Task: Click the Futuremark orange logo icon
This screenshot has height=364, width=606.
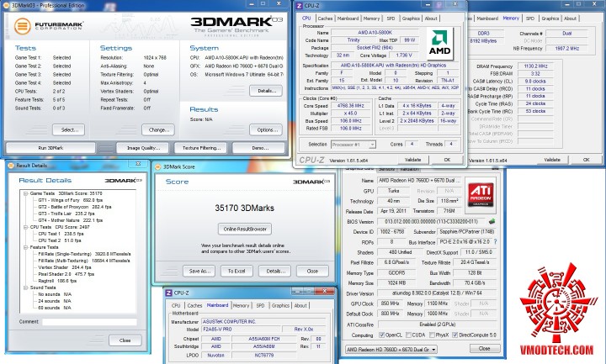Action: click(x=22, y=26)
